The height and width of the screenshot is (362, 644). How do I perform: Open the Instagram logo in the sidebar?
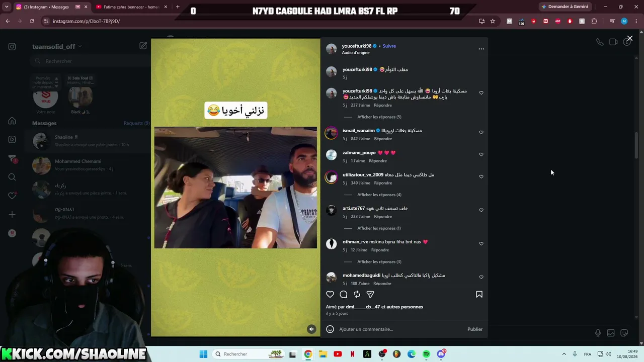click(12, 47)
